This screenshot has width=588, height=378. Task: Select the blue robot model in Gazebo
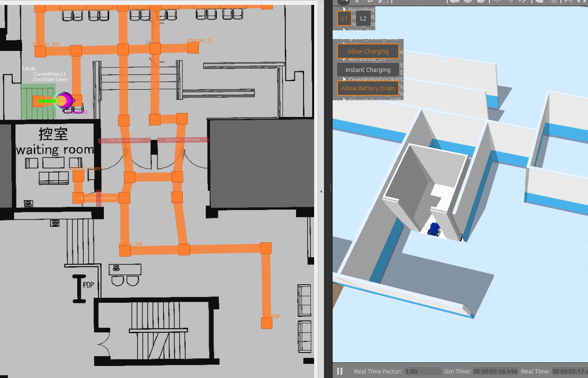click(434, 229)
